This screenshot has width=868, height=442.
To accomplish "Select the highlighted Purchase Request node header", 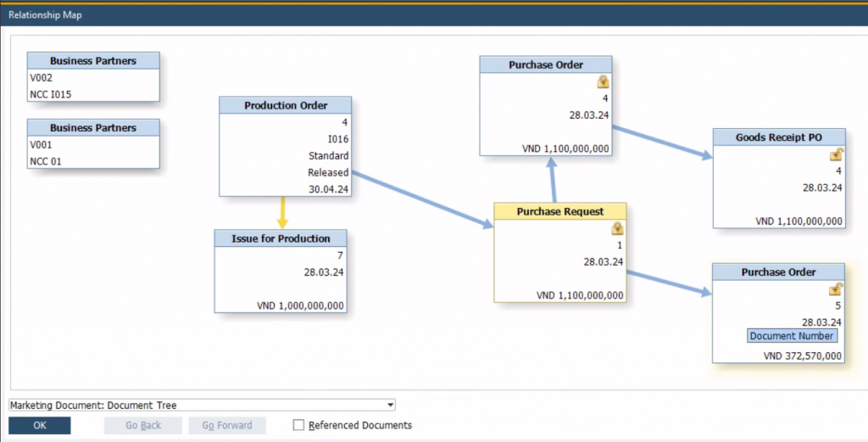I will (x=560, y=211).
